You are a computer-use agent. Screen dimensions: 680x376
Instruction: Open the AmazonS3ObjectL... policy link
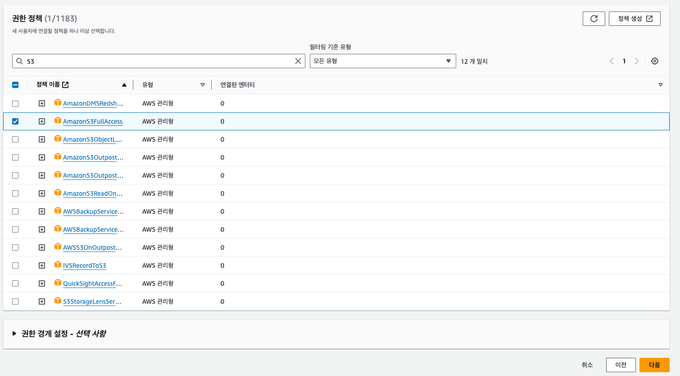[x=93, y=140]
